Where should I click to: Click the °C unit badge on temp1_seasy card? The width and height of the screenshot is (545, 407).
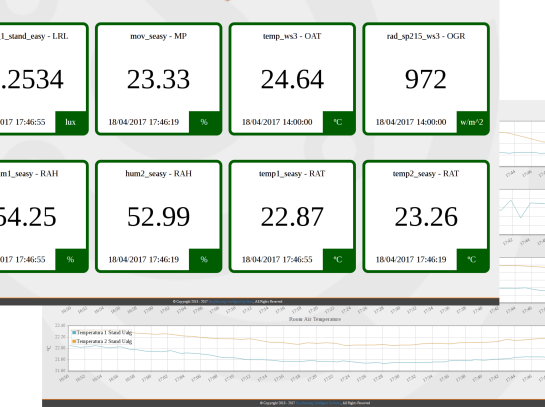click(338, 259)
